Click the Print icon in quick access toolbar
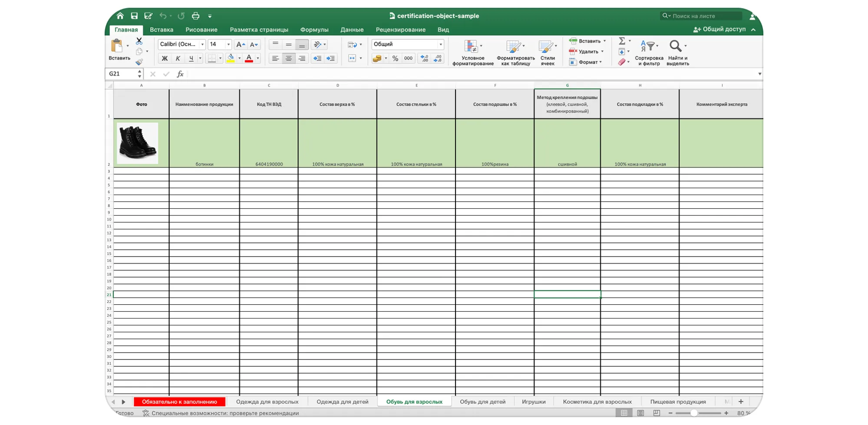The height and width of the screenshot is (425, 868). point(195,16)
